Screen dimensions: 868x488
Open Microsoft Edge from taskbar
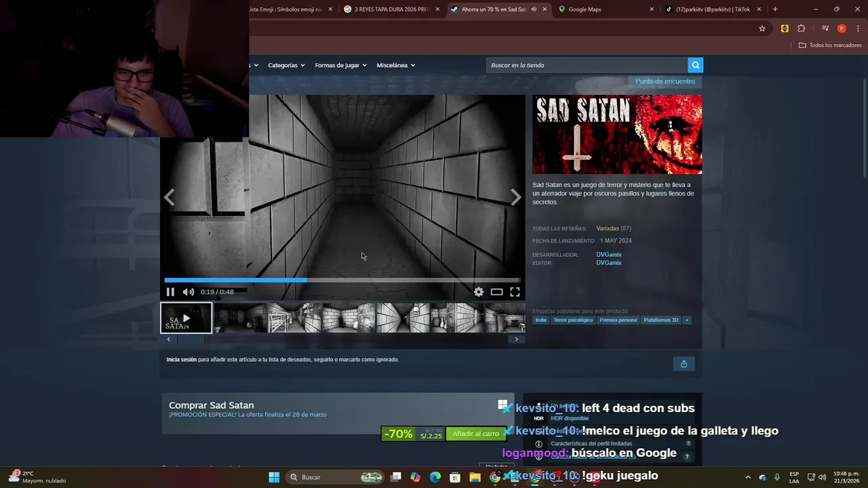coord(435,477)
